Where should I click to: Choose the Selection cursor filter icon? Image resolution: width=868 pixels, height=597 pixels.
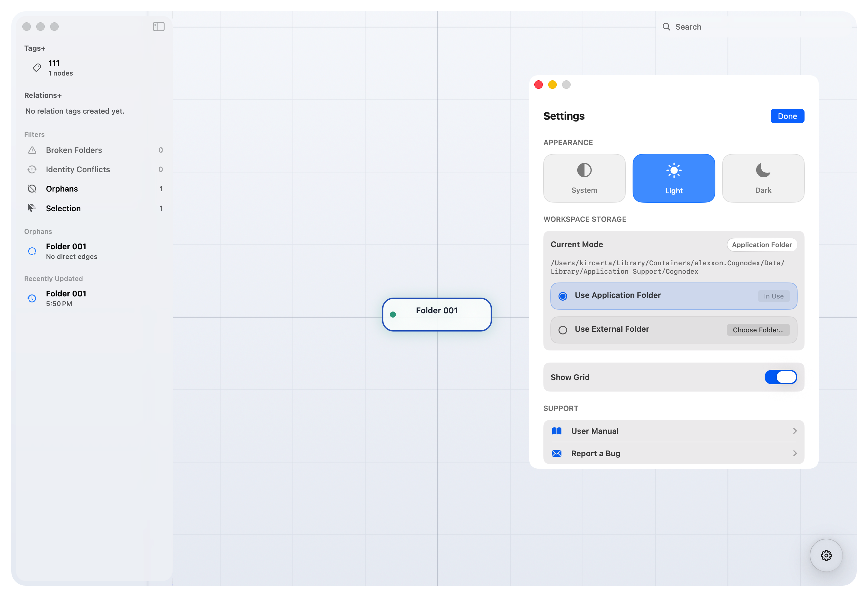click(x=32, y=208)
